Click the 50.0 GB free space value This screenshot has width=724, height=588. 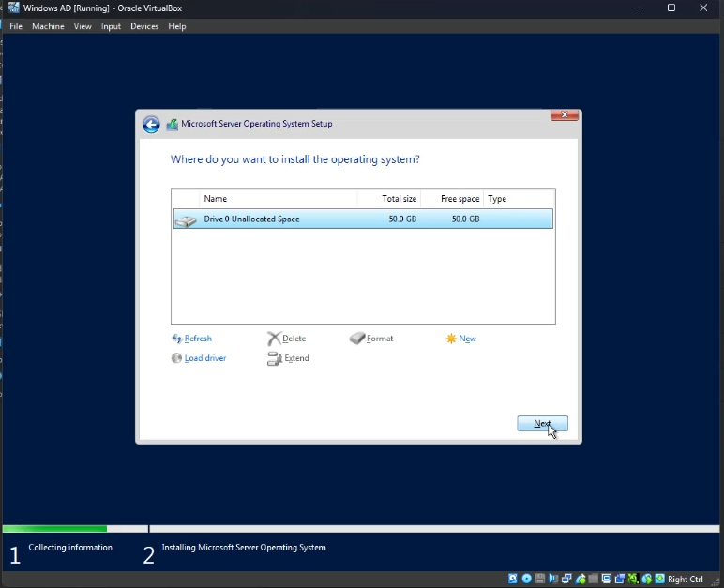point(465,219)
